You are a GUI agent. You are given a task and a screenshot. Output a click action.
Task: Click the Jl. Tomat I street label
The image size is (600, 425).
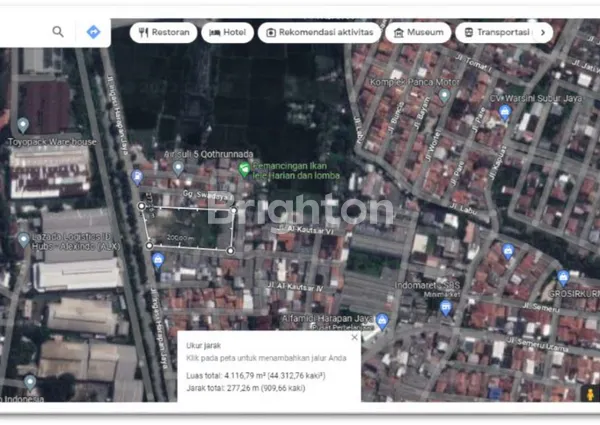473,63
